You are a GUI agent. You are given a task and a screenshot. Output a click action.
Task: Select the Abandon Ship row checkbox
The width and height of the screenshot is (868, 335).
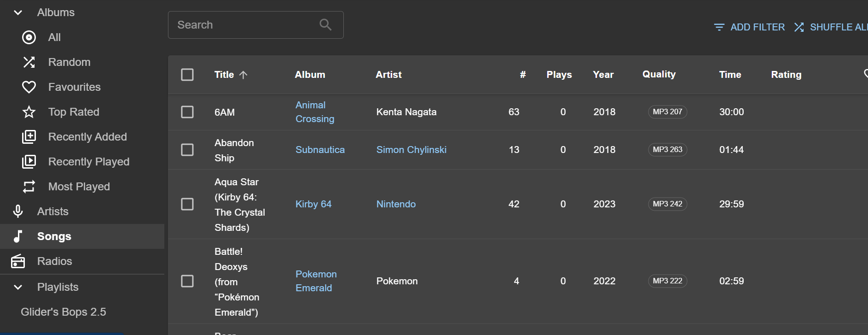(187, 150)
